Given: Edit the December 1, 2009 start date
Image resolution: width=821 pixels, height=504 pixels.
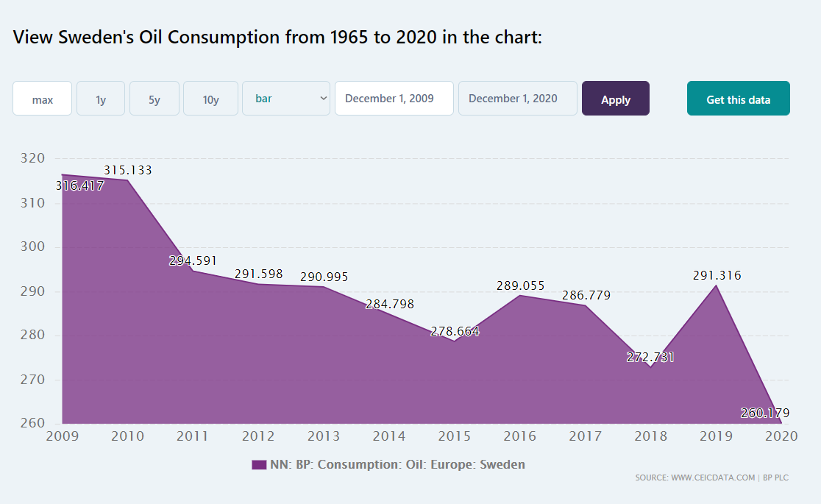Looking at the screenshot, I should tap(394, 99).
